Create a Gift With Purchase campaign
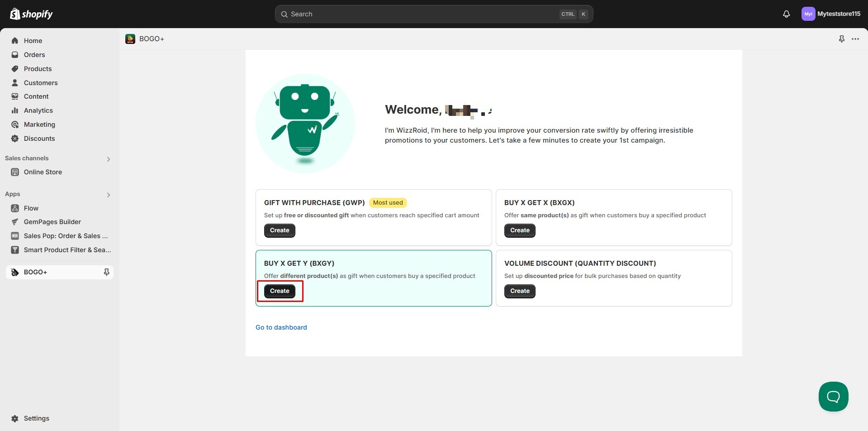The height and width of the screenshot is (431, 868). (x=280, y=230)
